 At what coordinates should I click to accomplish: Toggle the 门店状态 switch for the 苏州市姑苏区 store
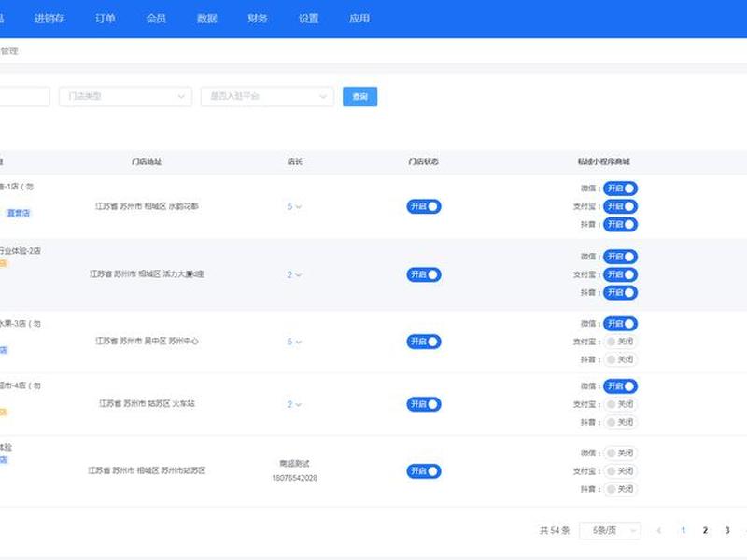click(x=424, y=471)
